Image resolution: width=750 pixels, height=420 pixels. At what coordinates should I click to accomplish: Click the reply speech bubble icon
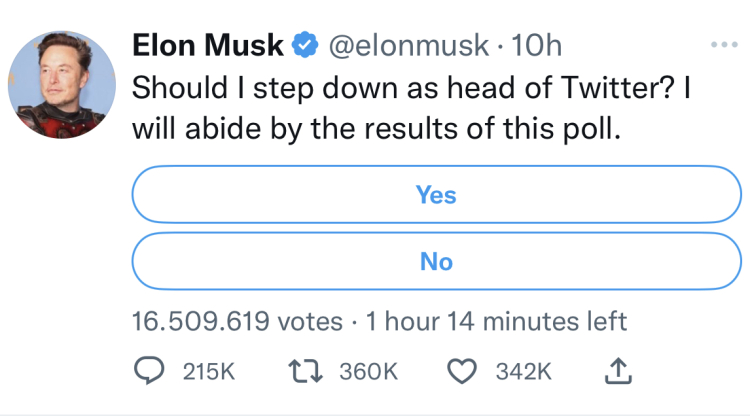pos(148,371)
